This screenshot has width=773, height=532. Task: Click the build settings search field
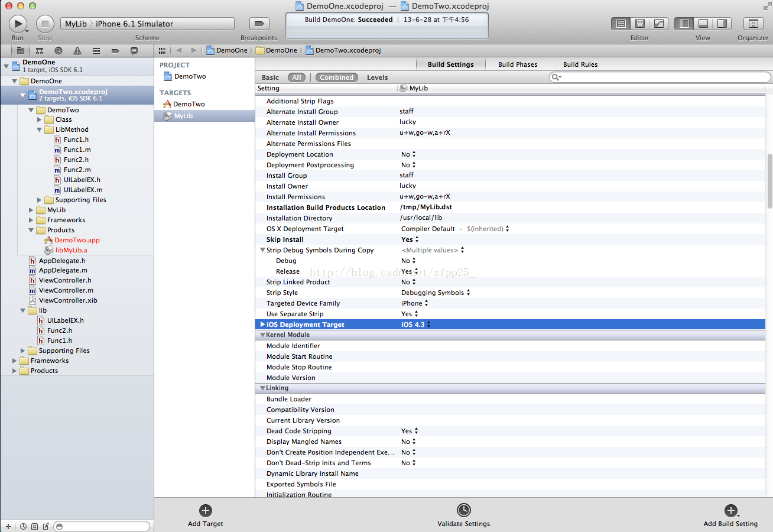[x=660, y=77]
